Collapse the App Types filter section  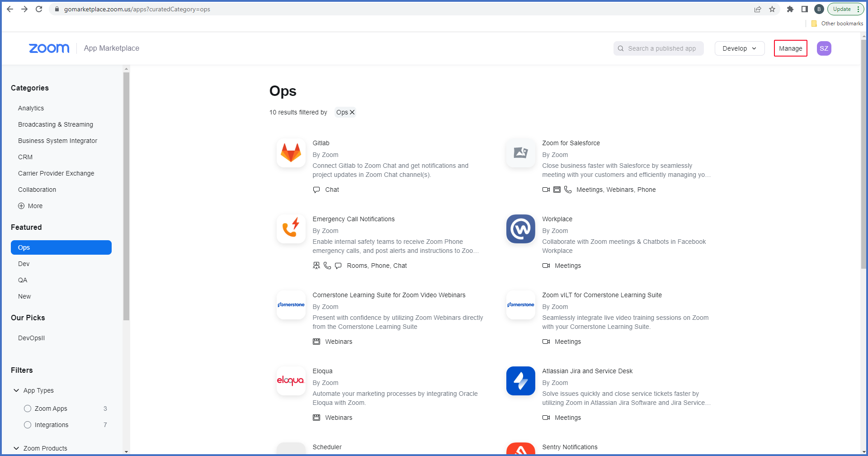point(16,390)
